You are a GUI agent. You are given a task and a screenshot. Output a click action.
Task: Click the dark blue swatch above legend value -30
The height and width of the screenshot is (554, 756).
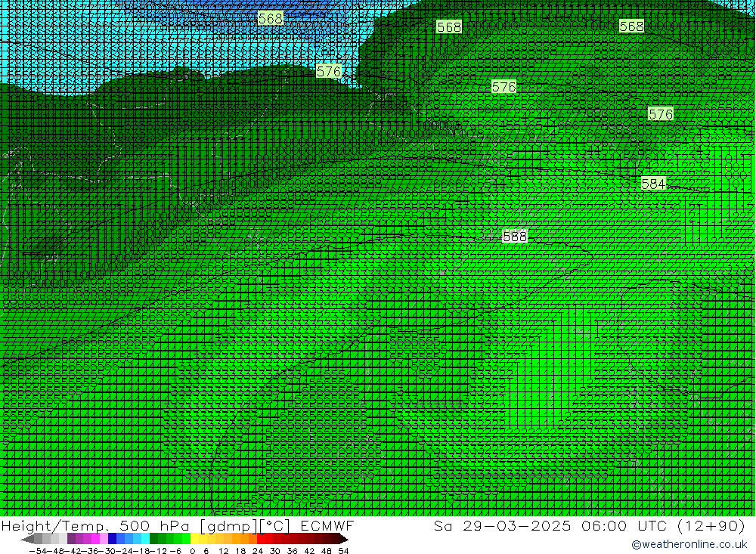(x=112, y=539)
